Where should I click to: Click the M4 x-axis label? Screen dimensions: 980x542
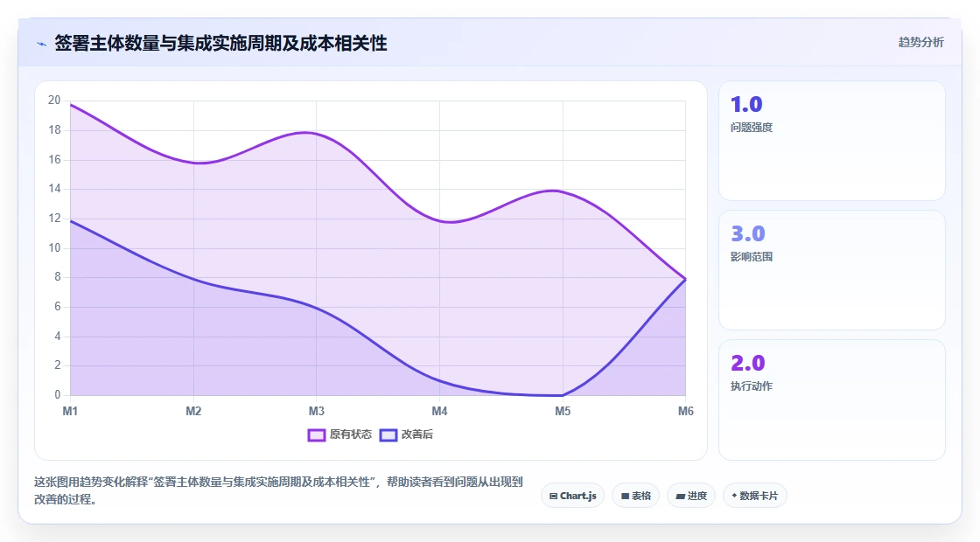[x=439, y=412]
